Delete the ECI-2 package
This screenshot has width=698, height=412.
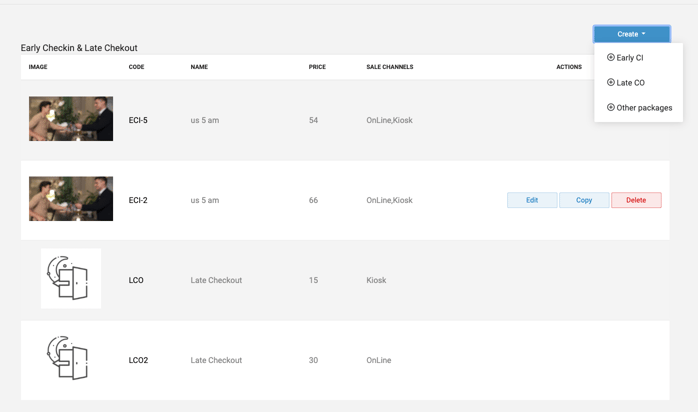(636, 200)
